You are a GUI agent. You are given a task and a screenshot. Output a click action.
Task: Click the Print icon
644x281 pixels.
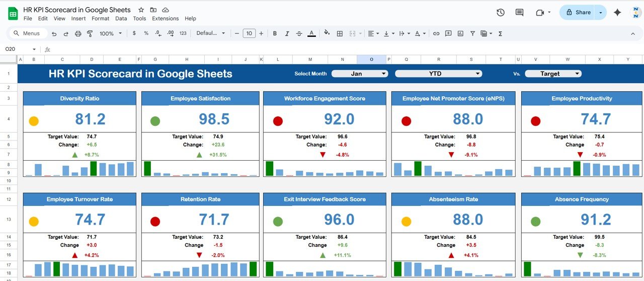[78, 34]
